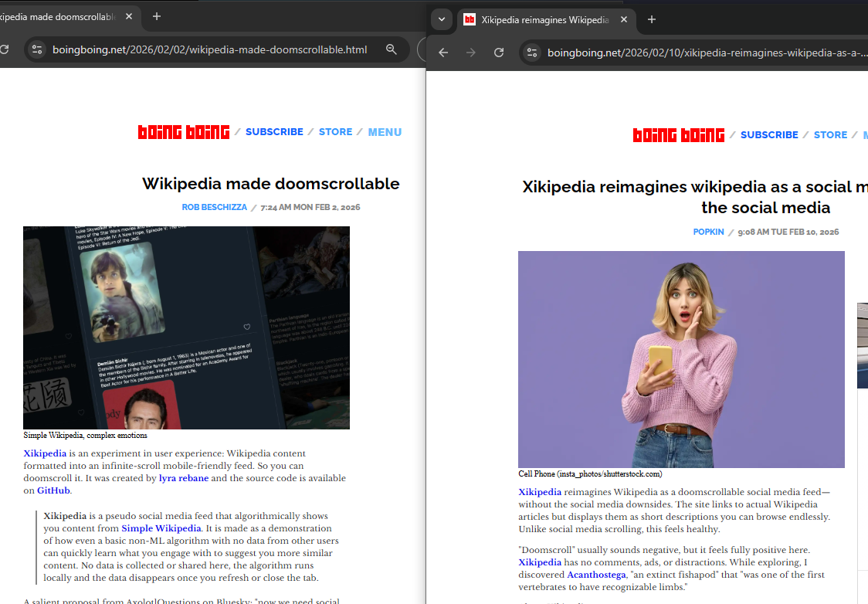
Task: Open a new tab in the right window
Action: [652, 19]
